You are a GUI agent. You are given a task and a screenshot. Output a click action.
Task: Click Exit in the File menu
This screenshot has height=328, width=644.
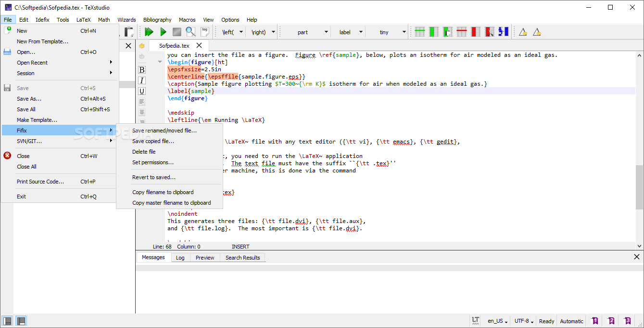[59, 197]
